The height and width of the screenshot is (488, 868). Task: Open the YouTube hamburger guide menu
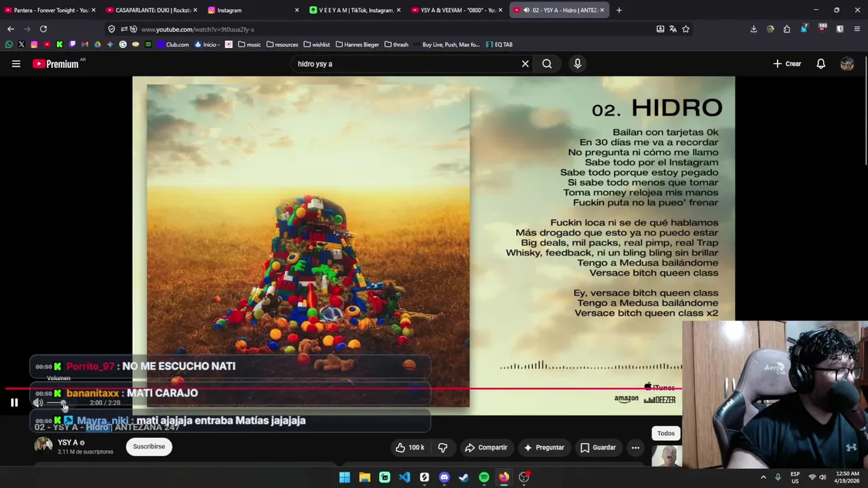coord(16,64)
